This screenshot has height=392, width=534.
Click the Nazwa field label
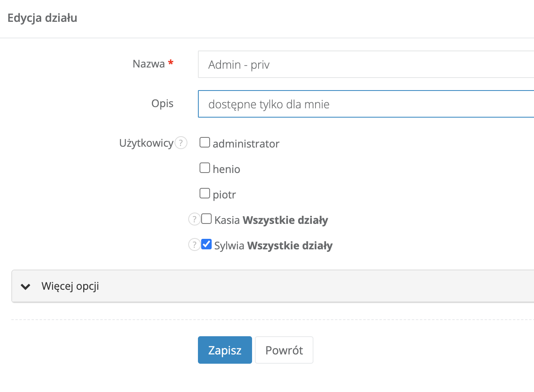149,64
